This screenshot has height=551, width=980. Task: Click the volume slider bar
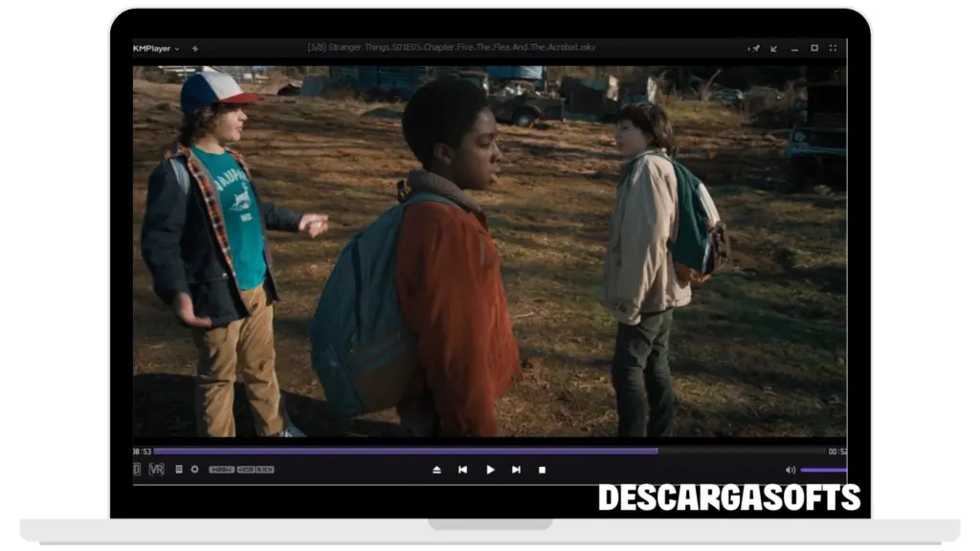click(823, 470)
